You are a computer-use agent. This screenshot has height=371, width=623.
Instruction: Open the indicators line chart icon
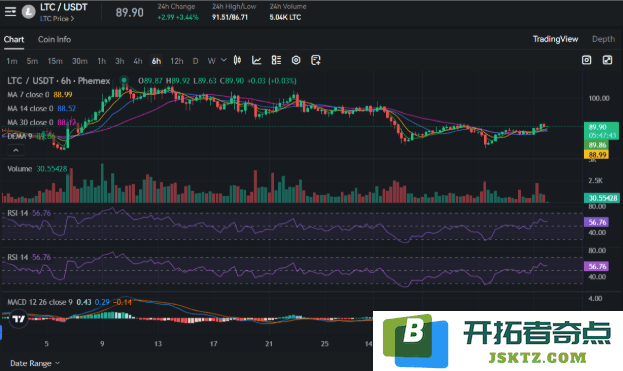[x=257, y=60]
